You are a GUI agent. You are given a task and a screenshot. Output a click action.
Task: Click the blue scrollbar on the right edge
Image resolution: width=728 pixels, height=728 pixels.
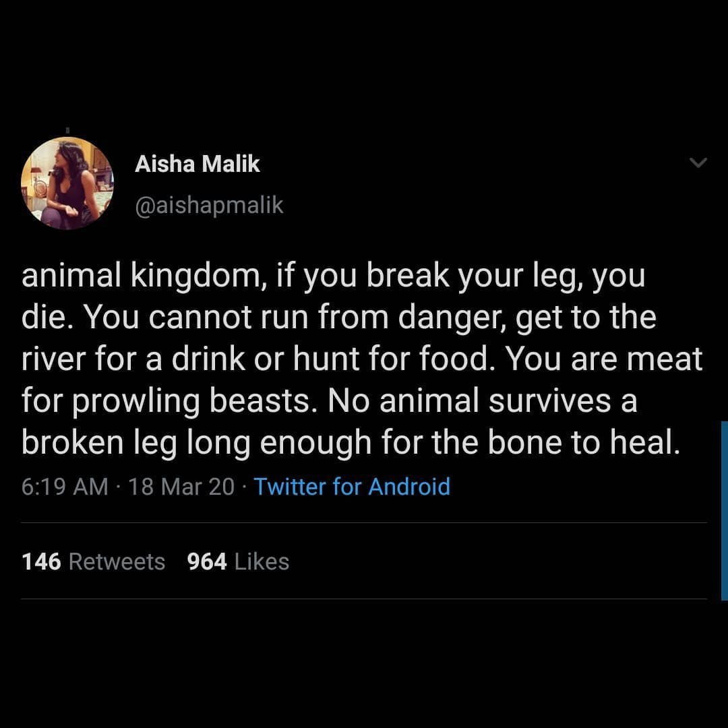click(x=724, y=510)
